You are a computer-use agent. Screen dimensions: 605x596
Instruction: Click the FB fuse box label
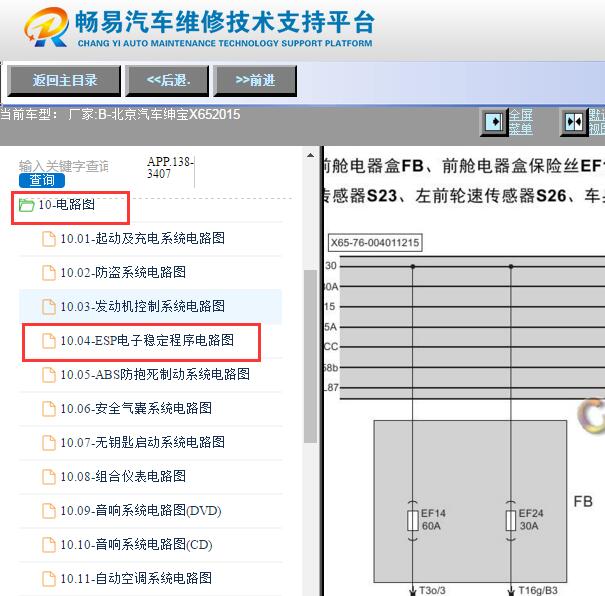point(583,501)
